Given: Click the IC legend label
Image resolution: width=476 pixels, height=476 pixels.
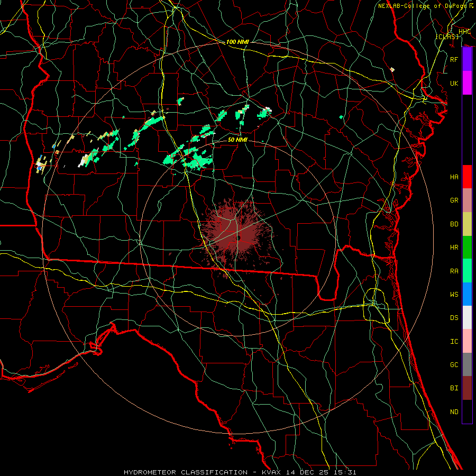Looking at the screenshot, I should [454, 341].
